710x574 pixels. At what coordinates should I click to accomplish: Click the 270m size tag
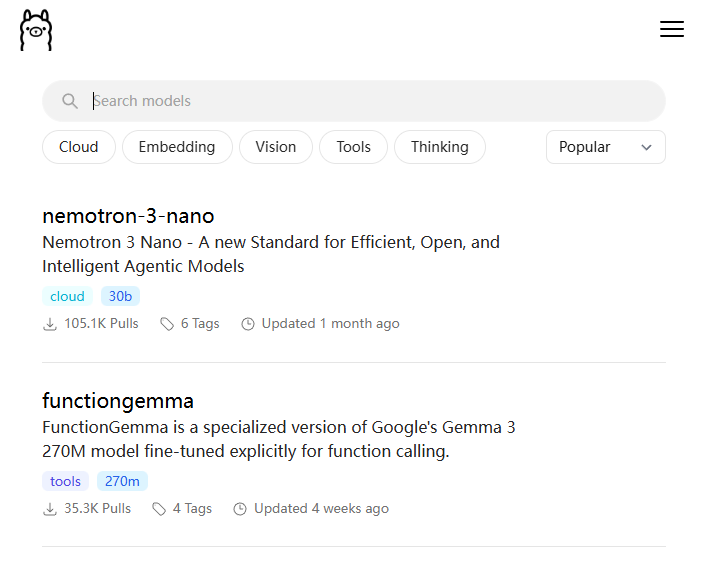point(122,481)
